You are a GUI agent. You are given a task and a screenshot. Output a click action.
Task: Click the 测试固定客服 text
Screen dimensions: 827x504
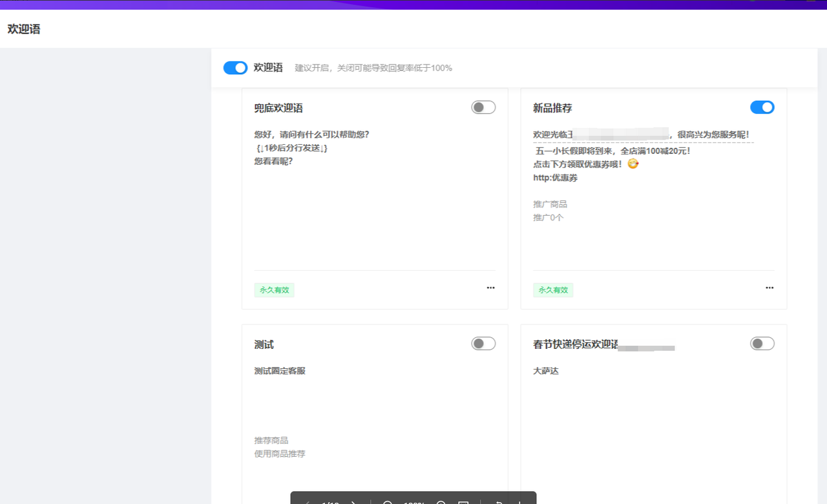(x=280, y=371)
